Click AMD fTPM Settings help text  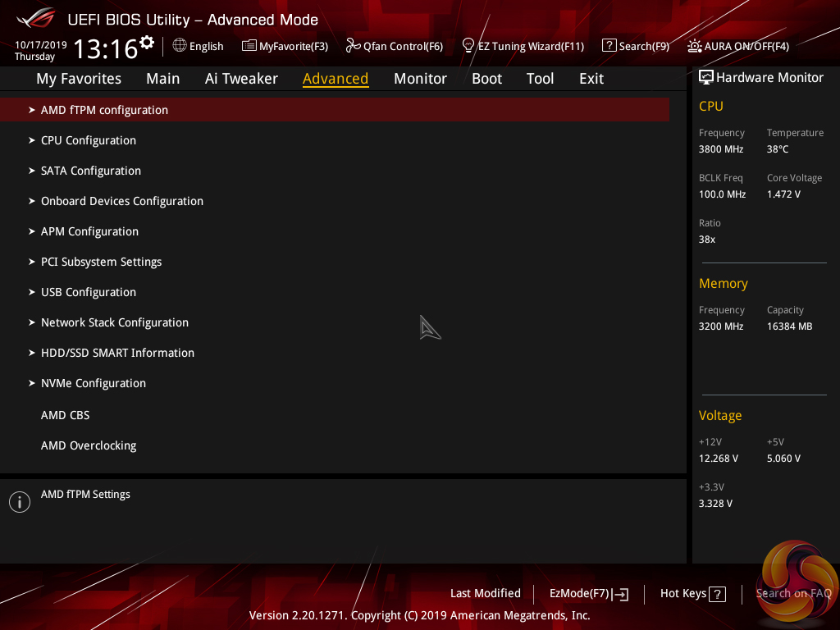[x=85, y=495]
